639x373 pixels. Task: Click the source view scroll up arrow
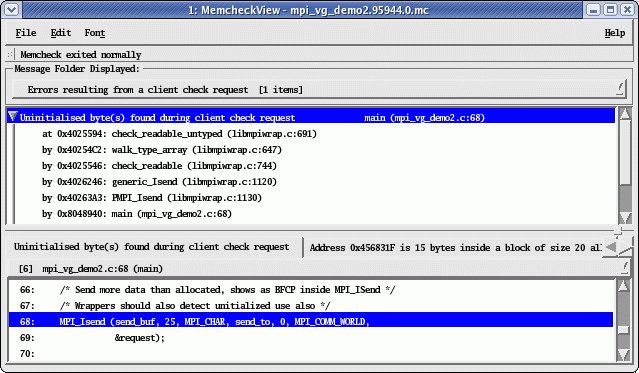(624, 286)
